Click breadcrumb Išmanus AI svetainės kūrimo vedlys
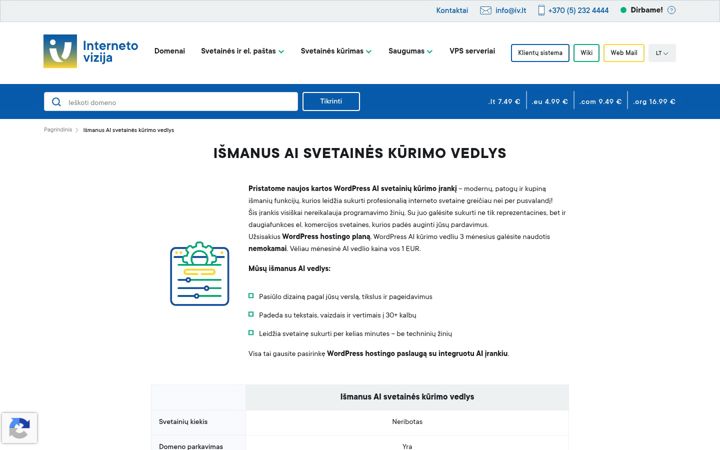Screen dimensions: 720x450 pyautogui.click(x=129, y=130)
